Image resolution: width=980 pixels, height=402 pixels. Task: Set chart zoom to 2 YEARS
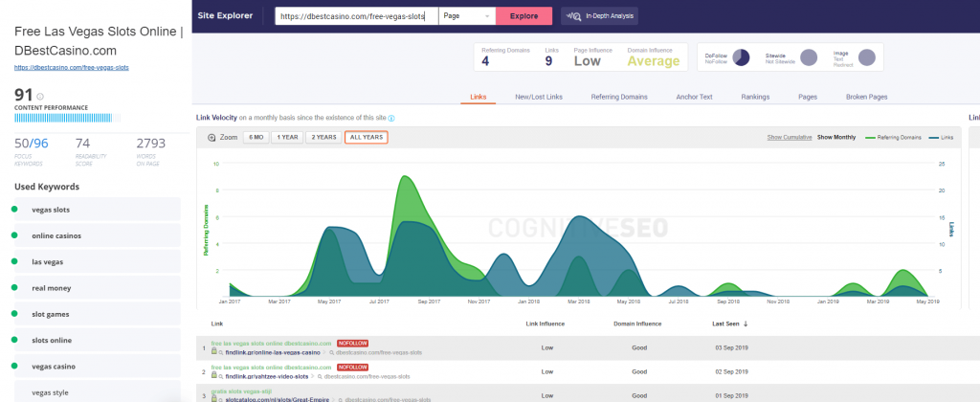(323, 137)
